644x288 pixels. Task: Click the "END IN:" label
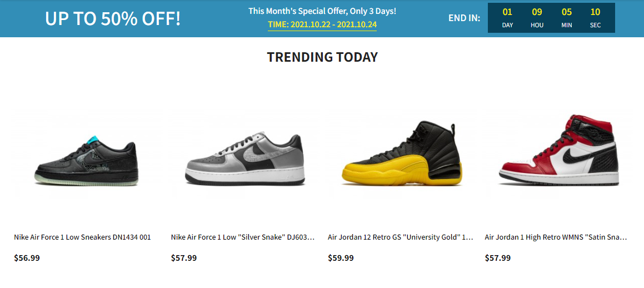pos(464,18)
